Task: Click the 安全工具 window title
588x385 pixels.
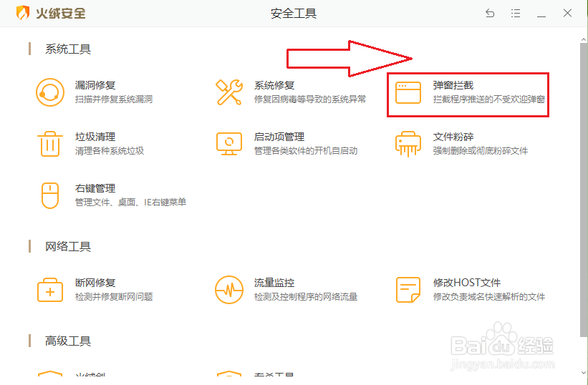Action: point(294,14)
